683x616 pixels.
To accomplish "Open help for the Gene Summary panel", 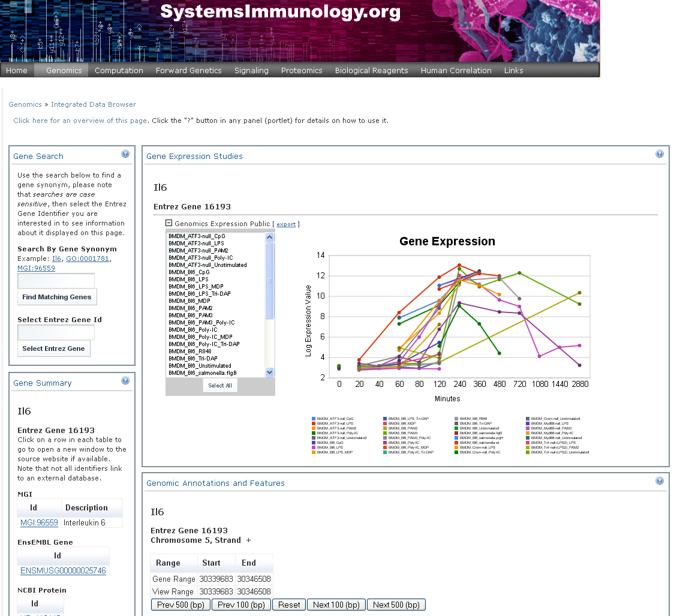I will point(125,381).
